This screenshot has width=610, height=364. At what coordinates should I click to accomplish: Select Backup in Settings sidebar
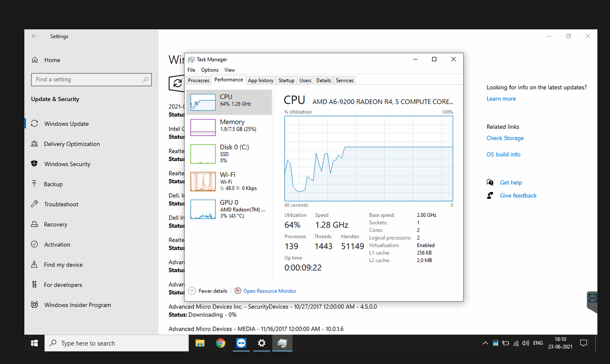[52, 184]
